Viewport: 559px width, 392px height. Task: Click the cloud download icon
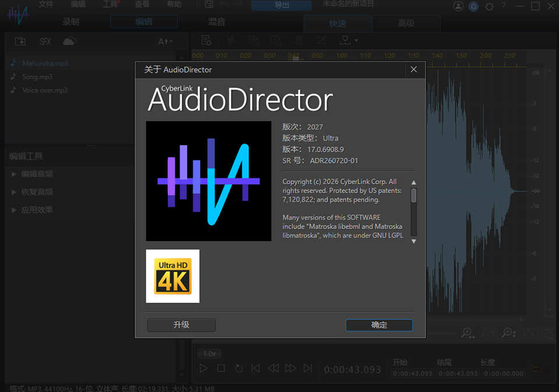[70, 41]
